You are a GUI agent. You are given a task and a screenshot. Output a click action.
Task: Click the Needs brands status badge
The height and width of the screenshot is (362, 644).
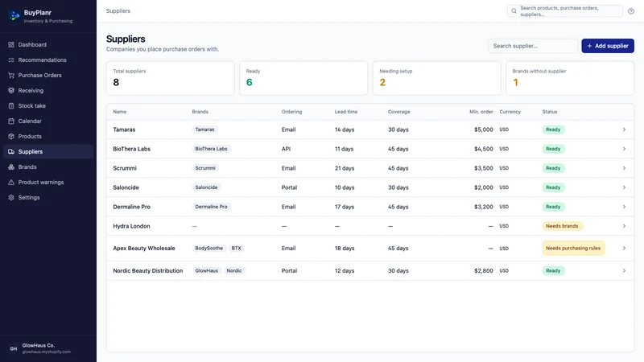(562, 226)
